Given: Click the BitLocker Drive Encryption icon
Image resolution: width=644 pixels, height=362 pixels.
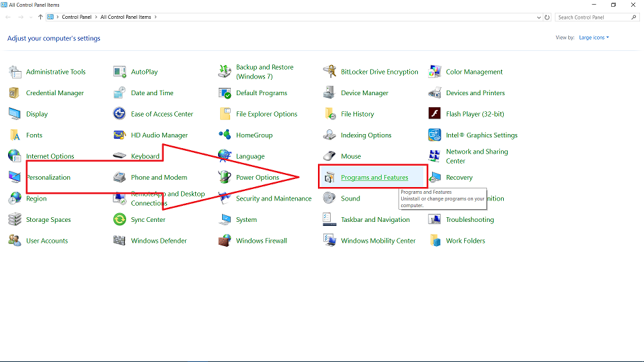Looking at the screenshot, I should point(329,72).
